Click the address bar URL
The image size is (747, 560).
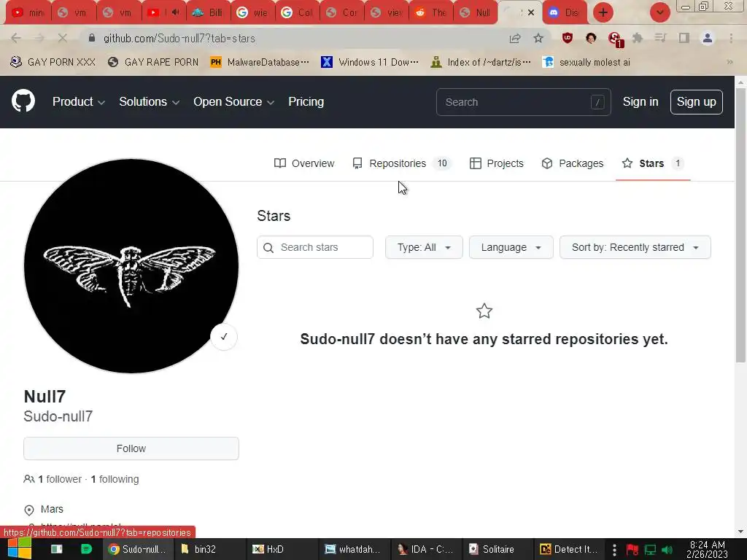(x=179, y=38)
